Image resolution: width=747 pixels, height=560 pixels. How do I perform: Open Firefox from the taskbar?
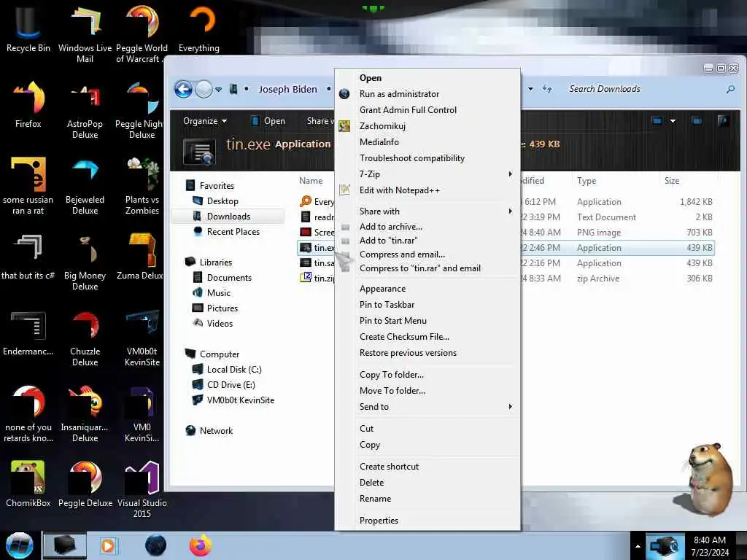click(201, 545)
